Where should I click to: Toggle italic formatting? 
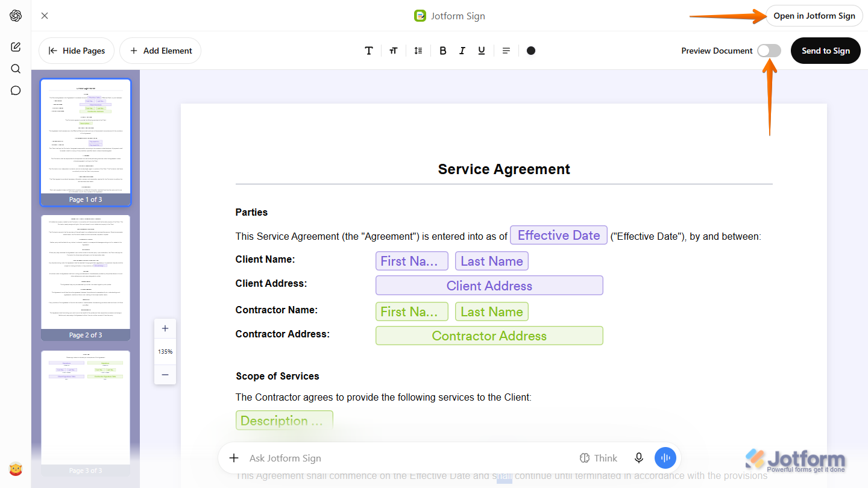[462, 51]
